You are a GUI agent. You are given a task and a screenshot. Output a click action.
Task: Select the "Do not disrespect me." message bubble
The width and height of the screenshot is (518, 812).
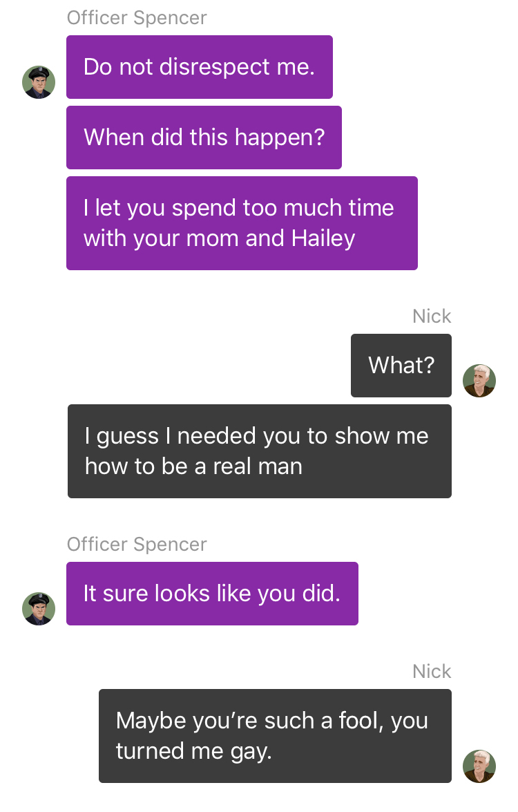pos(199,67)
